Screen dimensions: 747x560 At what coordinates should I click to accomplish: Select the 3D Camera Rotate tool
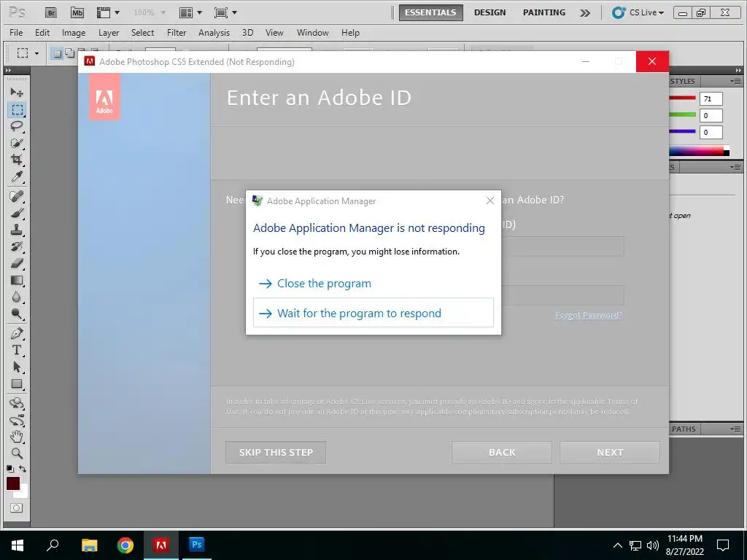17,420
